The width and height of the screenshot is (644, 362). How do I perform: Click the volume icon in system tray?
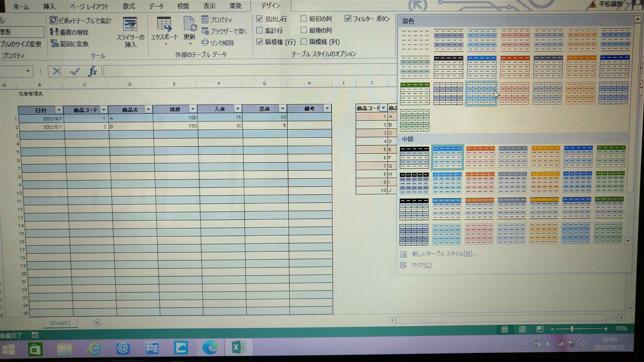[549, 344]
